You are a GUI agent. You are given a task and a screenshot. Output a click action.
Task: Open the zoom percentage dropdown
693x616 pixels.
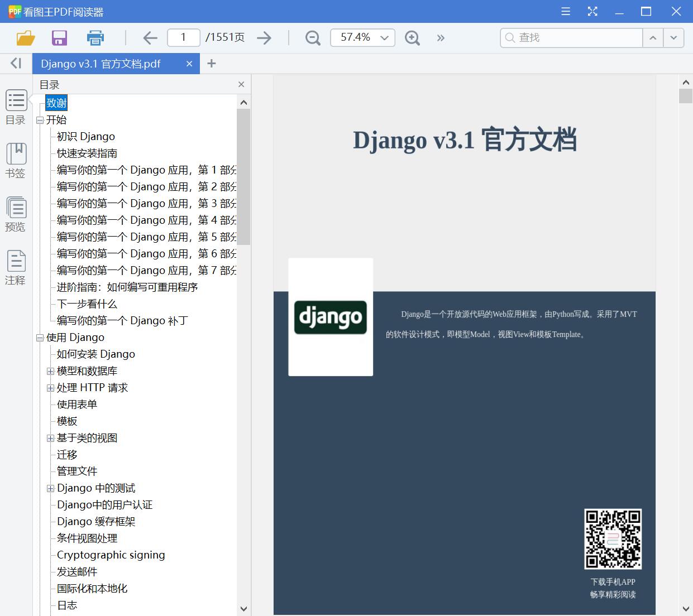click(x=384, y=38)
